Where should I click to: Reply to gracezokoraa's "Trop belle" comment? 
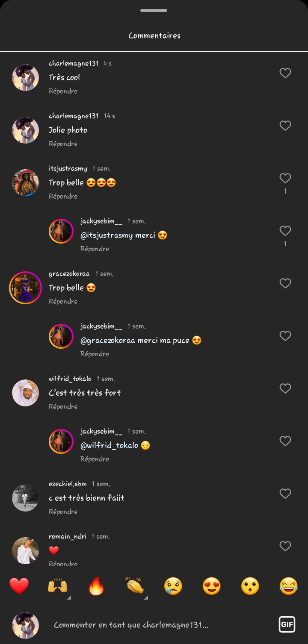(63, 301)
